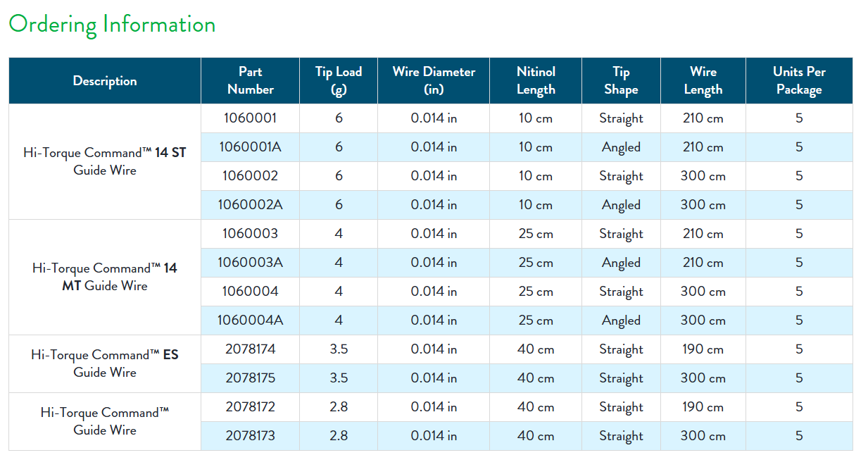This screenshot has width=868, height=467.
Task: Click units per package 5 in row 2078173
Action: click(799, 436)
